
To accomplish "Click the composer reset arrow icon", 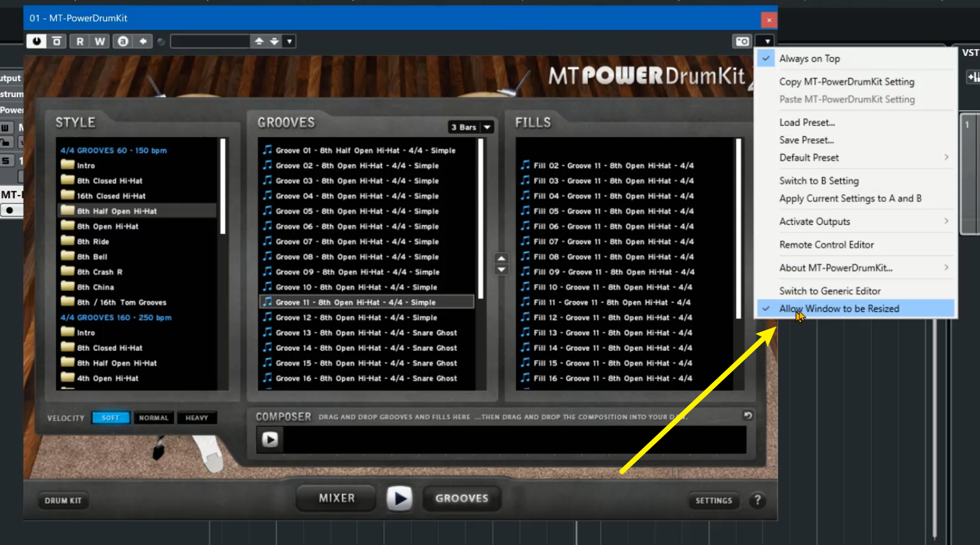I will coord(748,415).
